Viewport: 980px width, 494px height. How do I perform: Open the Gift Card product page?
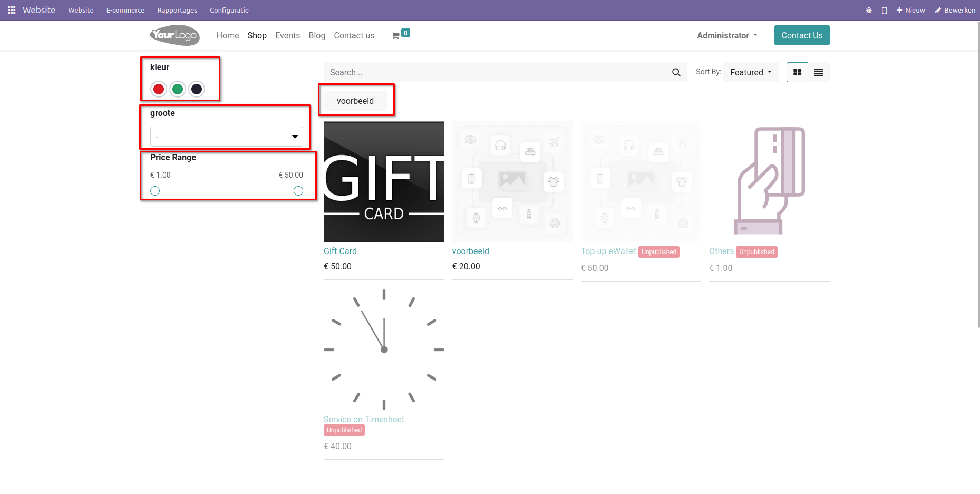(340, 251)
